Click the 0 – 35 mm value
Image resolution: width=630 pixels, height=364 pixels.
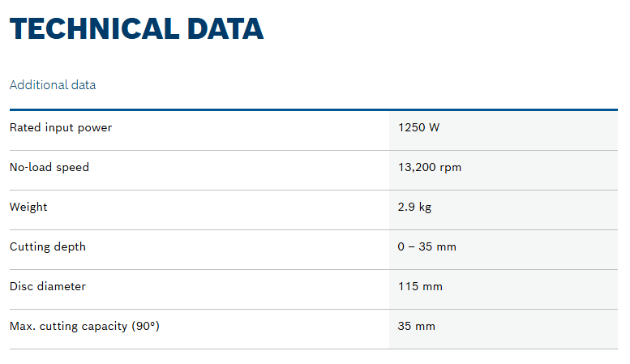click(x=427, y=246)
